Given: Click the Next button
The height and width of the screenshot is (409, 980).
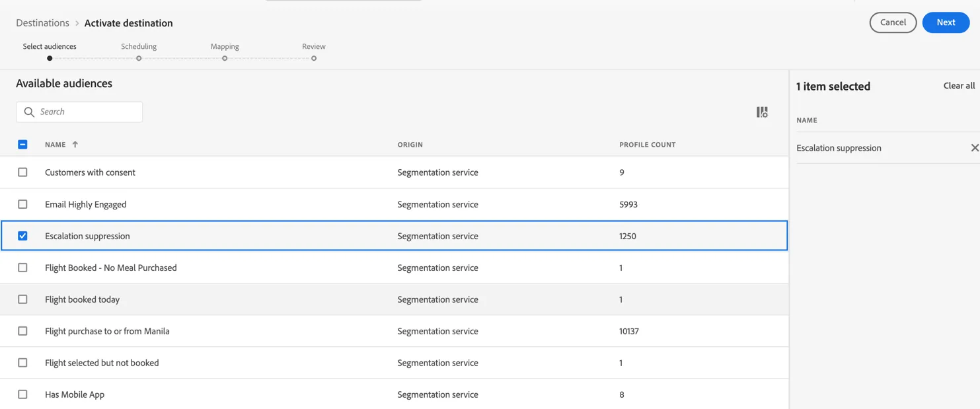Looking at the screenshot, I should (946, 22).
